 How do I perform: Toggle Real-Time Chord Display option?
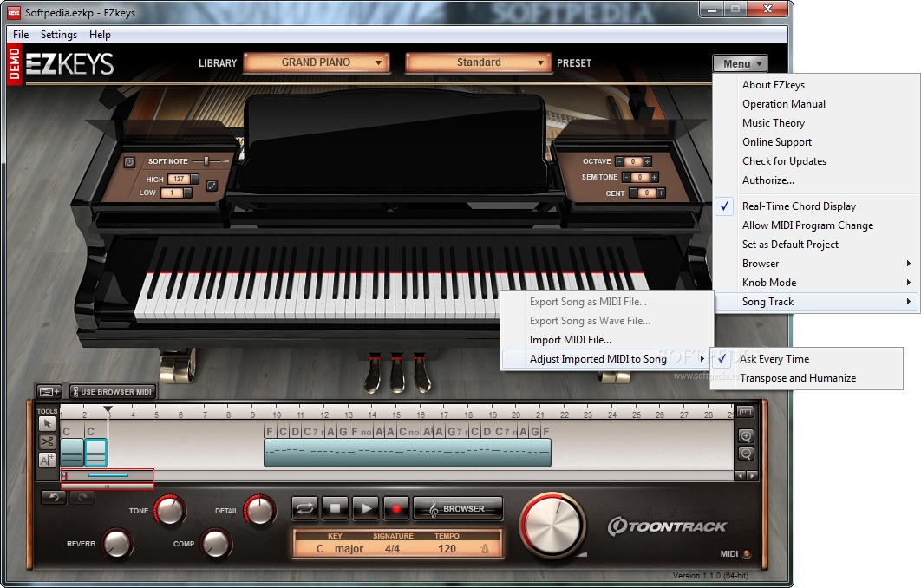tap(817, 206)
